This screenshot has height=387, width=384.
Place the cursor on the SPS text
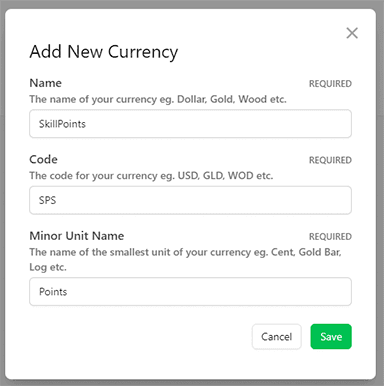pyautogui.click(x=47, y=200)
